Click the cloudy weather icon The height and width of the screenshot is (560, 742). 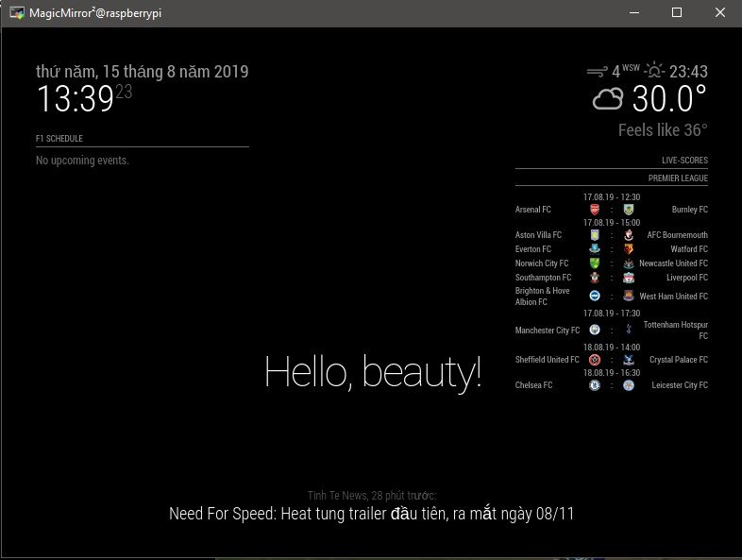pos(608,99)
